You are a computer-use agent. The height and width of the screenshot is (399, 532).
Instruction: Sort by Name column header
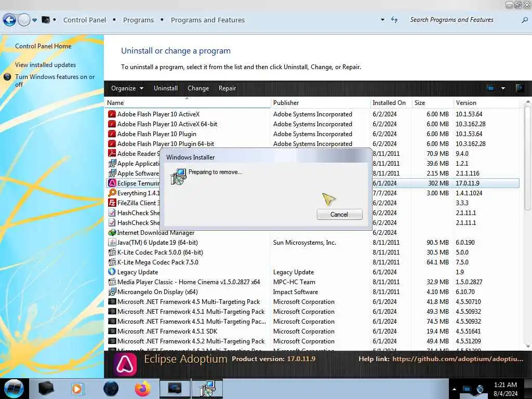tap(188, 103)
